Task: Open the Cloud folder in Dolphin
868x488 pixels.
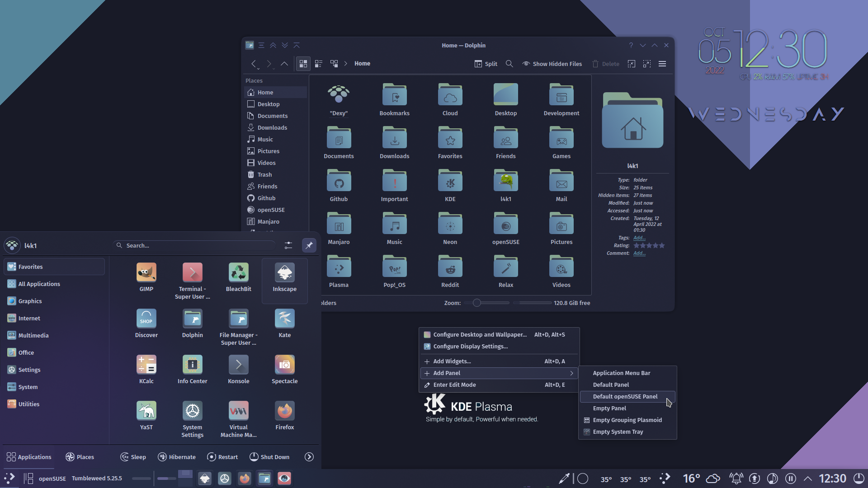Action: click(x=450, y=96)
